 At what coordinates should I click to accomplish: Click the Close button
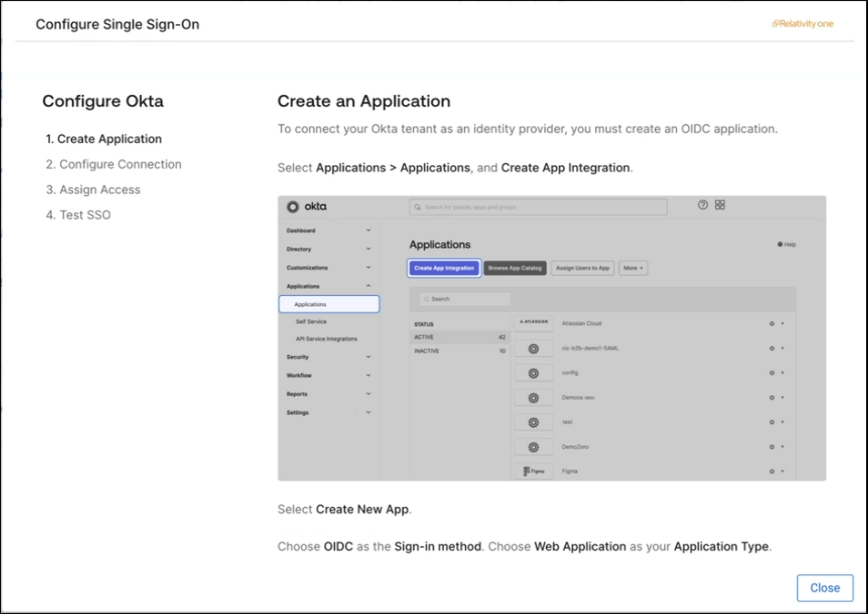(825, 587)
